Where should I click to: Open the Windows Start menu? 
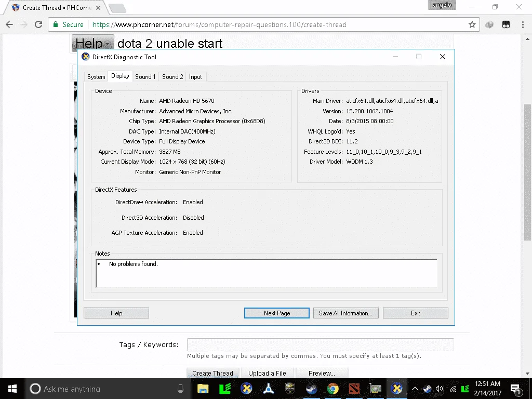(x=12, y=389)
